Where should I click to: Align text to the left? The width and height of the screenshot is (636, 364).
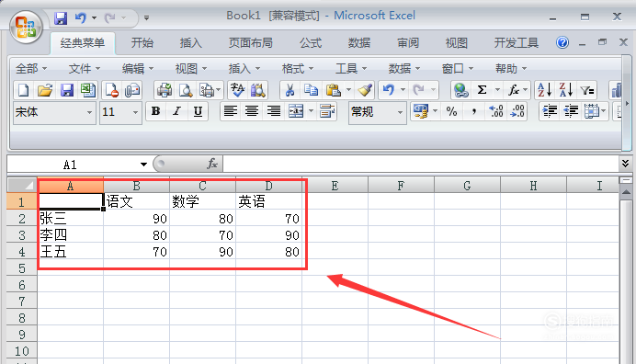coord(231,111)
